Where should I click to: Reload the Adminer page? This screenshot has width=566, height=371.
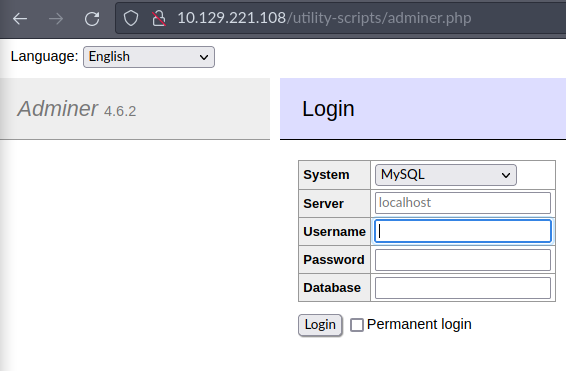point(92,18)
